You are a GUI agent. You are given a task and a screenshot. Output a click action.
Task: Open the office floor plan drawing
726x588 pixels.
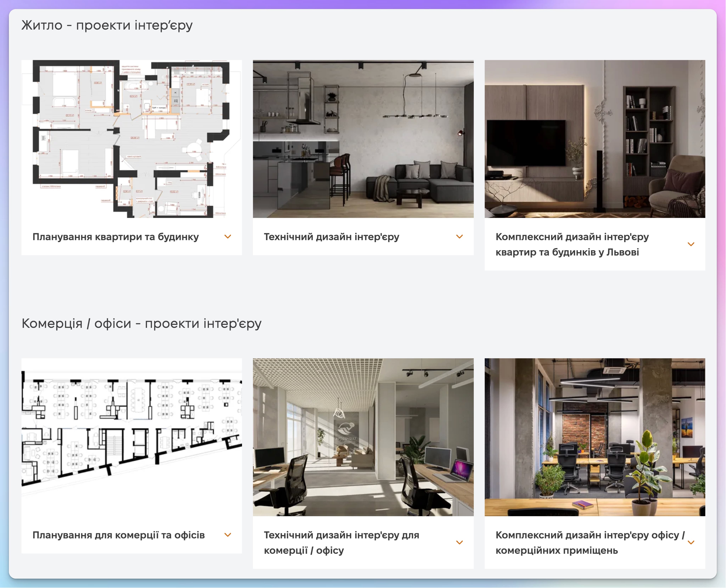131,437
